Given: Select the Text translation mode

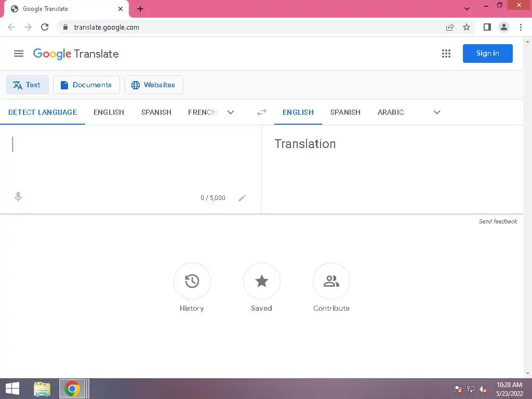Looking at the screenshot, I should click(x=27, y=85).
